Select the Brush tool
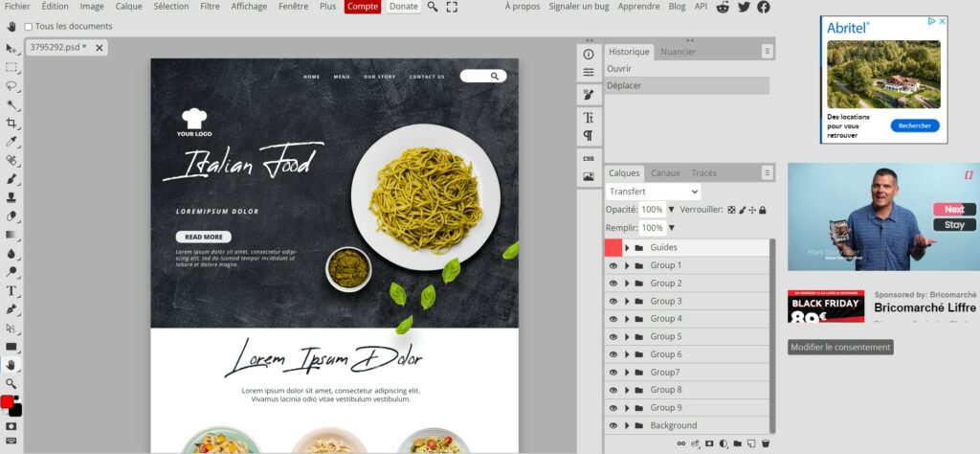Viewport: 980px width, 454px height. pyautogui.click(x=11, y=179)
